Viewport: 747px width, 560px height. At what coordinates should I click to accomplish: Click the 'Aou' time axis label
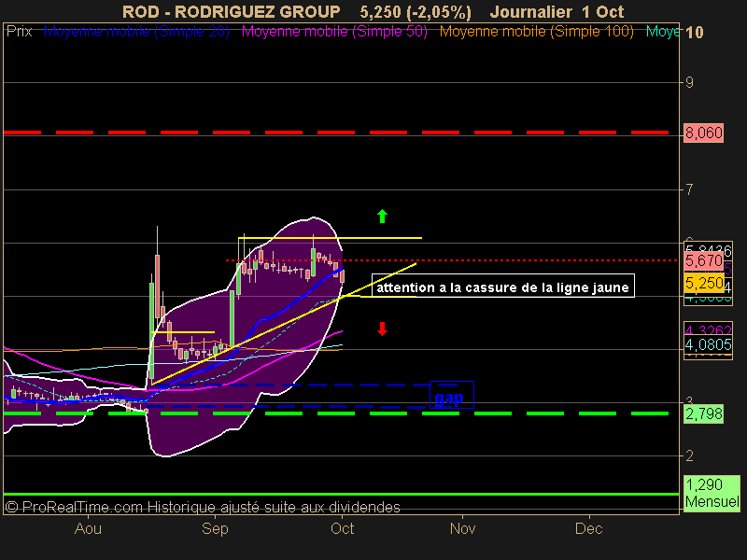pyautogui.click(x=88, y=528)
